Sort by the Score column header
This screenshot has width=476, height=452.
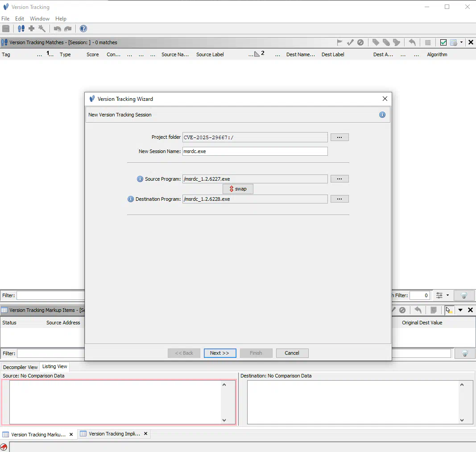pyautogui.click(x=93, y=54)
